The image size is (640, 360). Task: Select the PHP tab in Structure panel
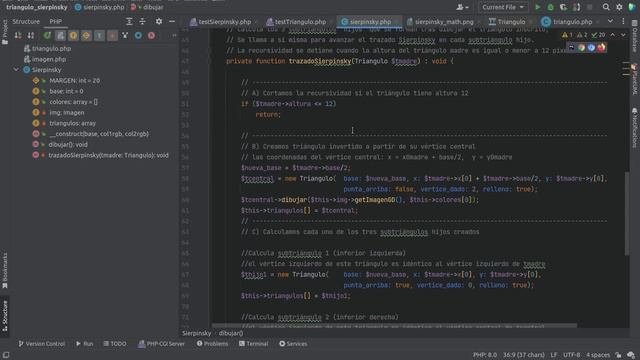[56, 21]
